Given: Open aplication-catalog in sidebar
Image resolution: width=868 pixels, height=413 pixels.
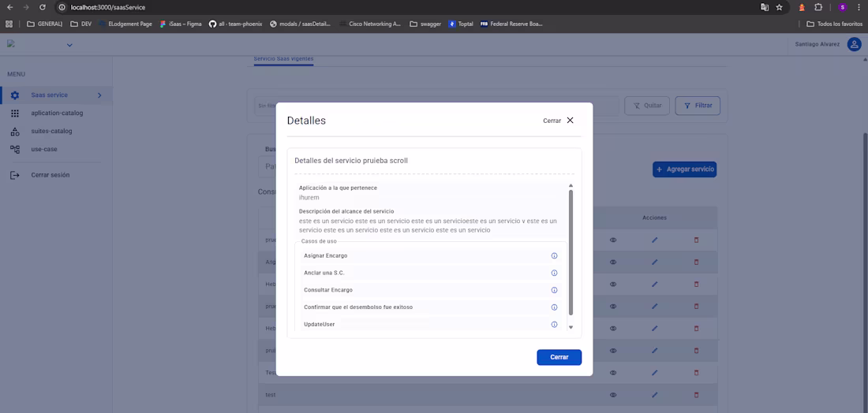Looking at the screenshot, I should coord(56,113).
